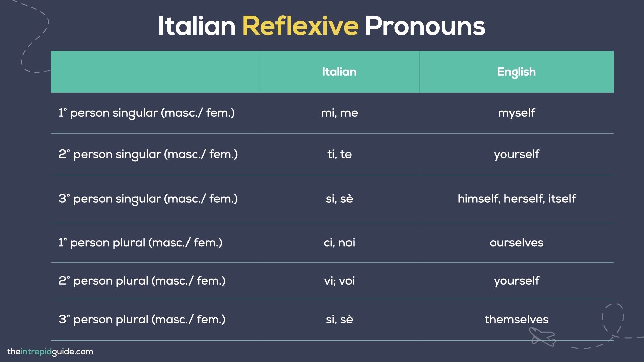Select the 1° person singular row label
Screen dimensions: 644x362
(x=147, y=113)
